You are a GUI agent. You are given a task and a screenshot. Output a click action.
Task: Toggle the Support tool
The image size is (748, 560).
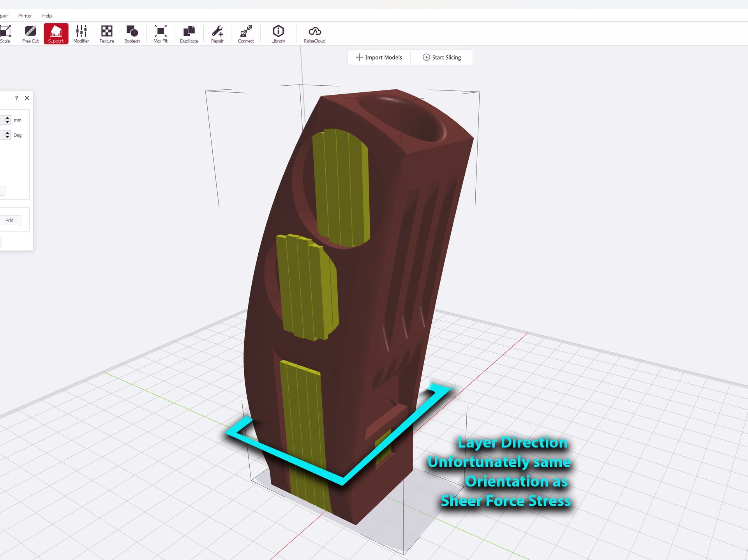56,34
